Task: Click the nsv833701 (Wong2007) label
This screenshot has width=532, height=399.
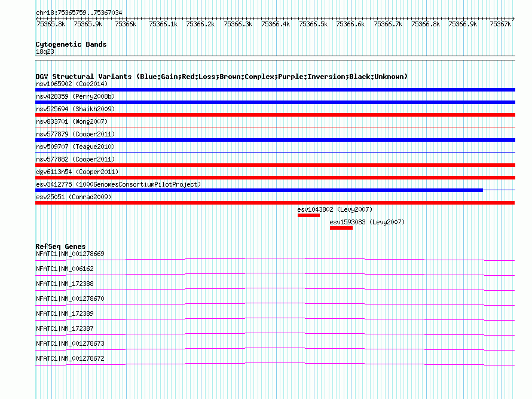Action: [x=72, y=121]
